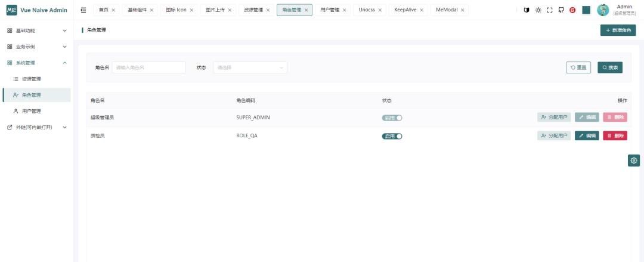Viewport: 644px width, 262px height.
Task: Expand the 业务示例 menu chevron
Action: (x=64, y=47)
